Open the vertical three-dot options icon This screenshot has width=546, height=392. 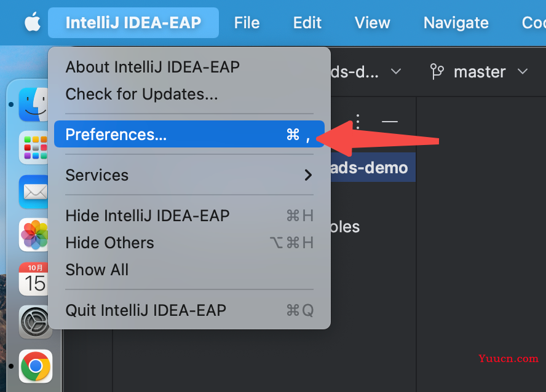(358, 122)
